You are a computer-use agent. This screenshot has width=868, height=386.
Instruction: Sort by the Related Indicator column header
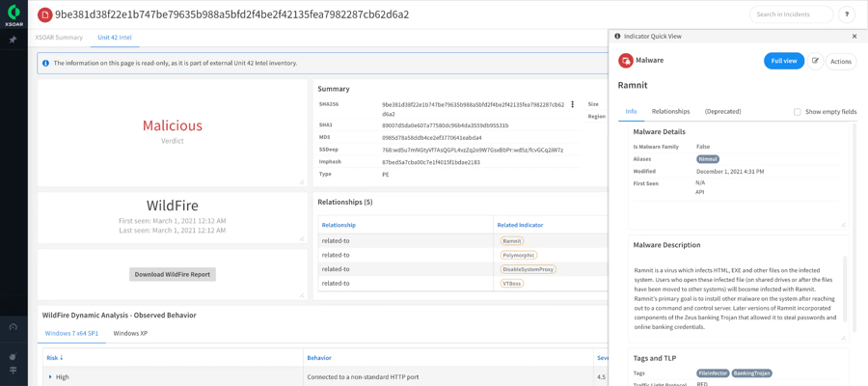[x=520, y=225]
